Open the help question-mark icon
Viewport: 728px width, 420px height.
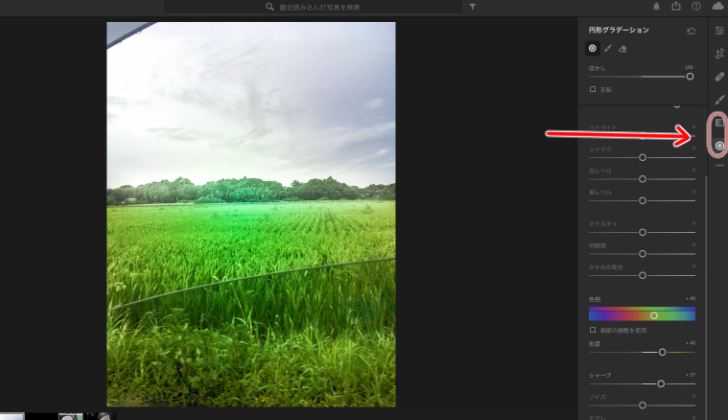pos(696,6)
